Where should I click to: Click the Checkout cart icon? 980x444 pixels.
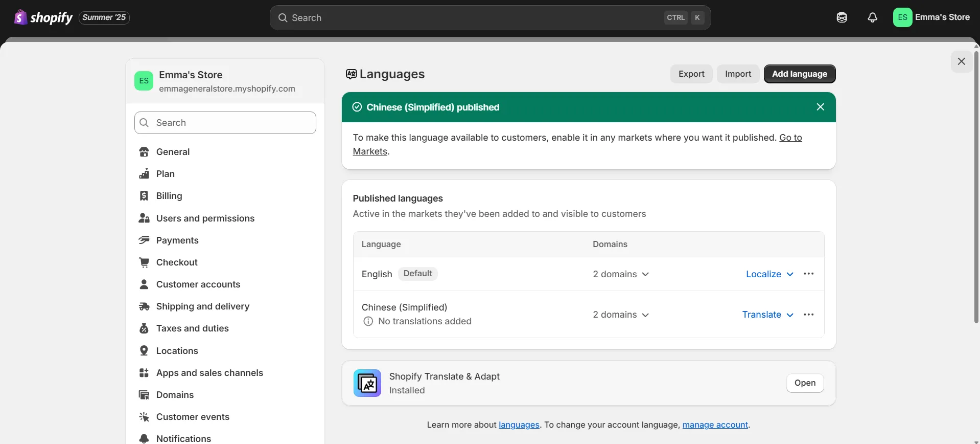[x=144, y=262]
